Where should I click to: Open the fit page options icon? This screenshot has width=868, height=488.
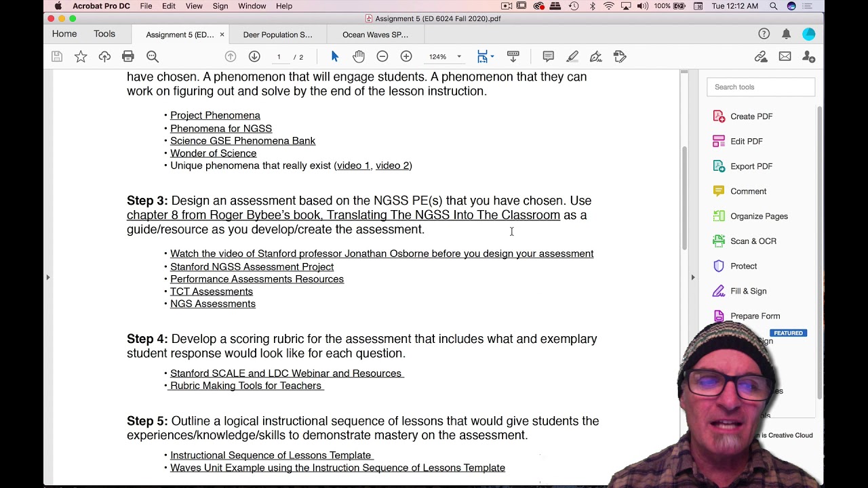coord(482,57)
